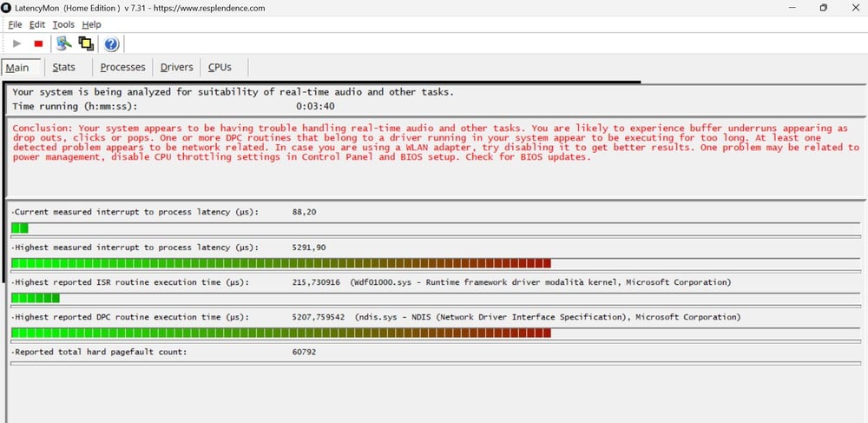
Task: Click the yellow windows toolbar icon
Action: [x=86, y=43]
